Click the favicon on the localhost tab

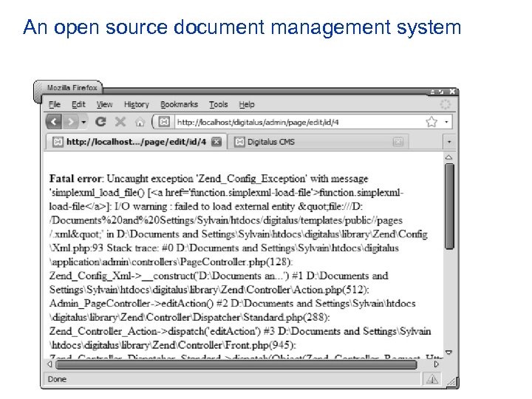coord(58,142)
